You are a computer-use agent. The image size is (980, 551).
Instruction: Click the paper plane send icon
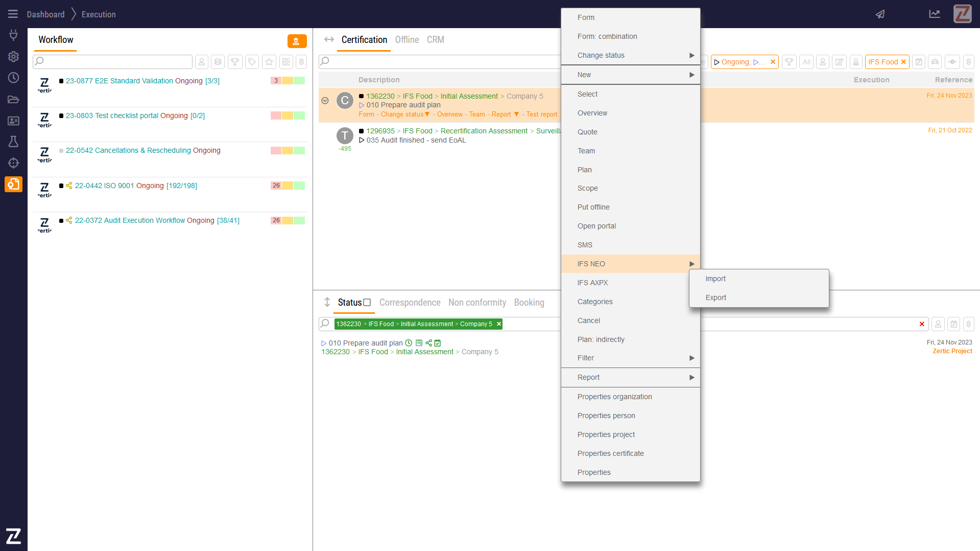(x=880, y=14)
